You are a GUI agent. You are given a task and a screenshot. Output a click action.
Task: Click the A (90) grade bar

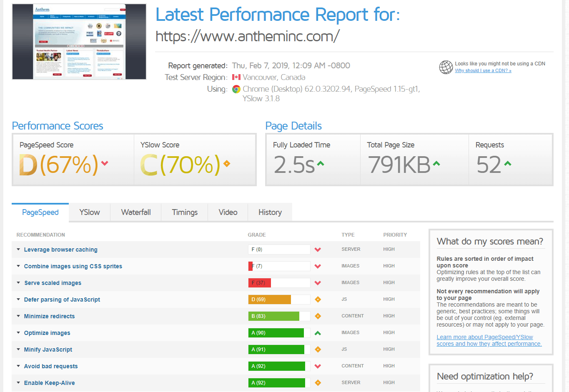(x=279, y=333)
